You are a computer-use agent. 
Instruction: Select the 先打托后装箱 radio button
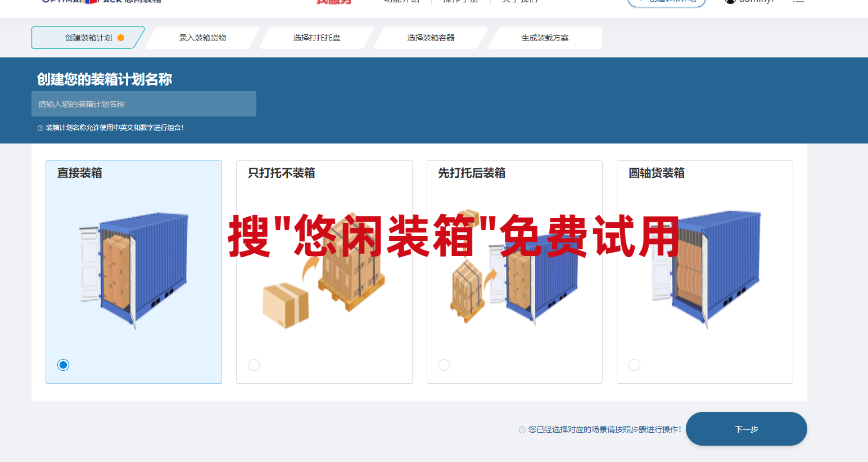(x=444, y=365)
